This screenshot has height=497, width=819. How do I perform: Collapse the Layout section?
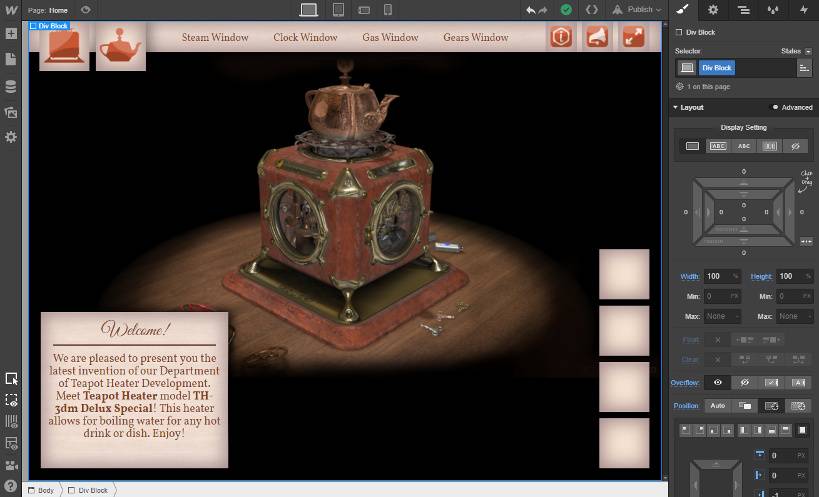(675, 108)
